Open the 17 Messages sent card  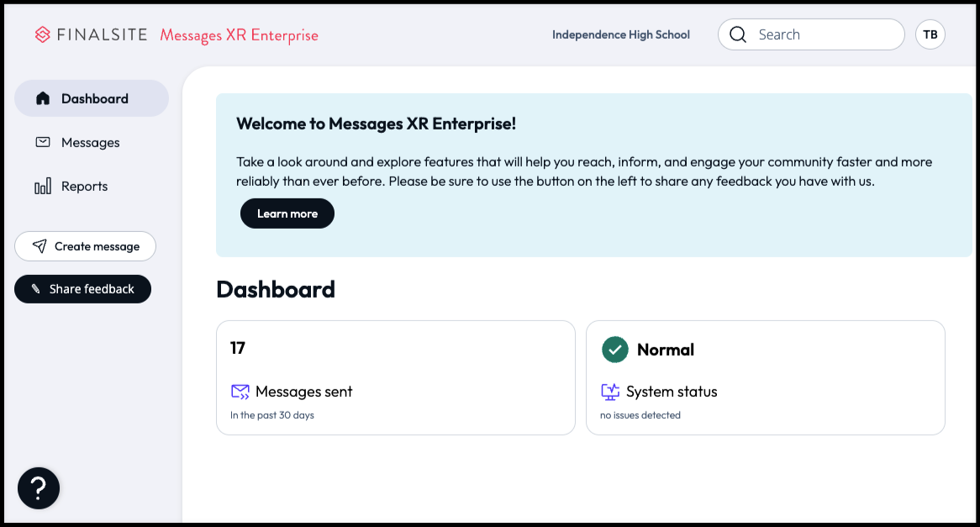click(395, 377)
